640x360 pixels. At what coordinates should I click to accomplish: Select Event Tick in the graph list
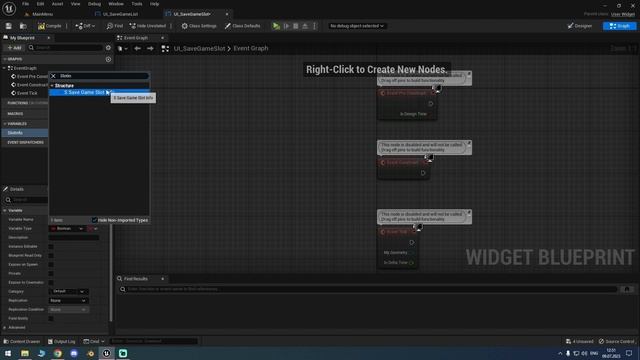click(x=27, y=93)
